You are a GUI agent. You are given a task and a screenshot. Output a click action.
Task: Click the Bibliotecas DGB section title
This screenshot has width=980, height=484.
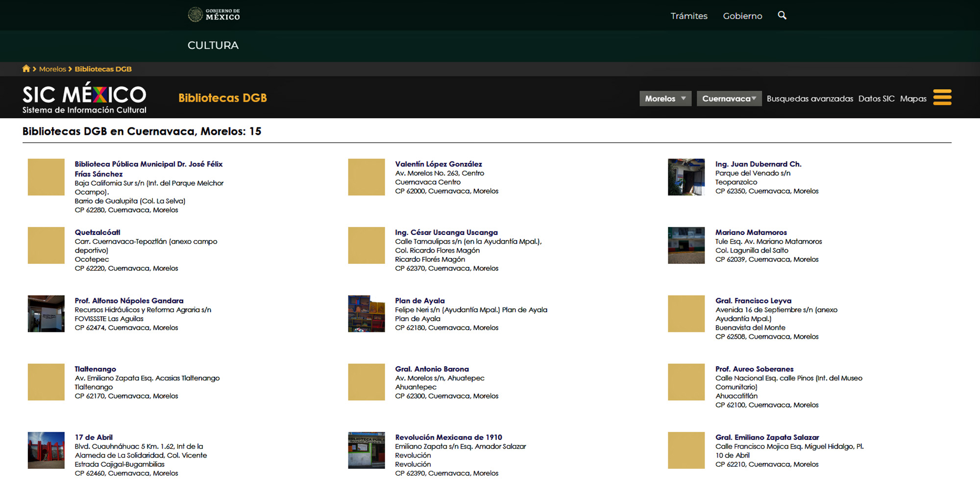click(222, 98)
